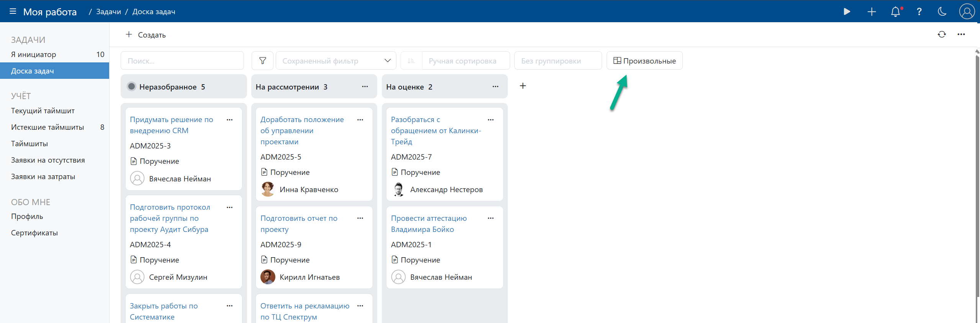Open the filter funnel icon

tap(262, 61)
